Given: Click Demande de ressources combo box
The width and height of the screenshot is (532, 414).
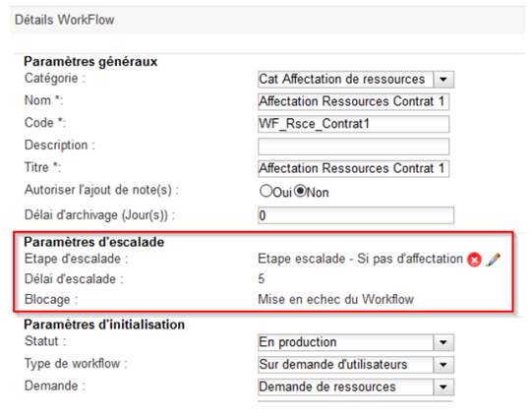Looking at the screenshot, I should pos(356,387).
